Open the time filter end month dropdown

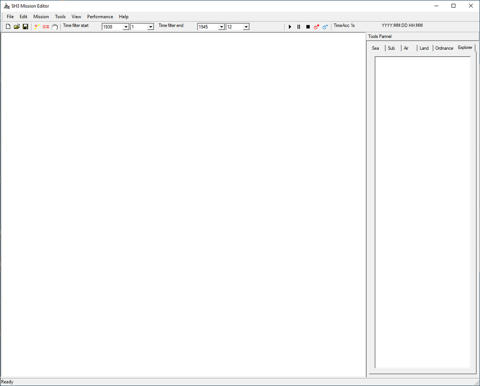(x=246, y=27)
